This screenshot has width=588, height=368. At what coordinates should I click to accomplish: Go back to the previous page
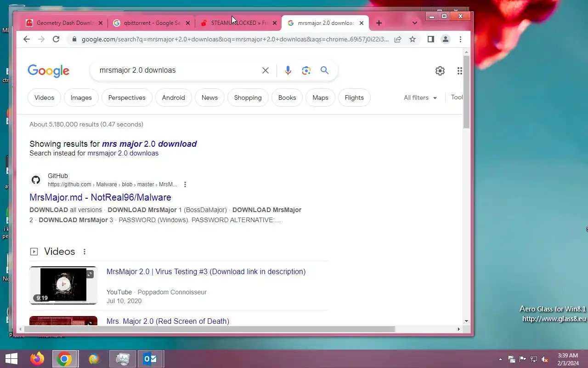(x=27, y=39)
